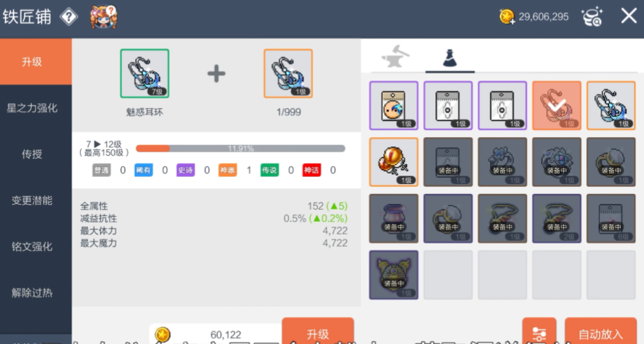Switch to the potion flask materials tab

449,58
